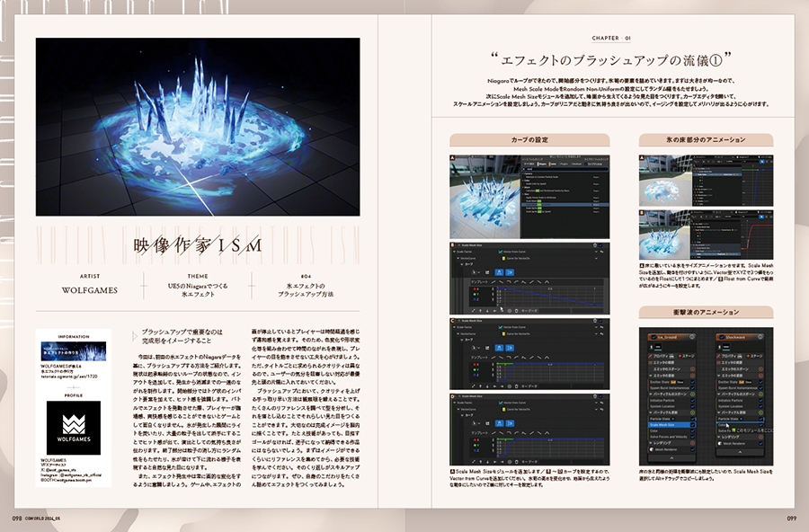Collapse Scale Factor row in panel B
The width and height of the screenshot is (809, 532).
pyautogui.click(x=454, y=252)
